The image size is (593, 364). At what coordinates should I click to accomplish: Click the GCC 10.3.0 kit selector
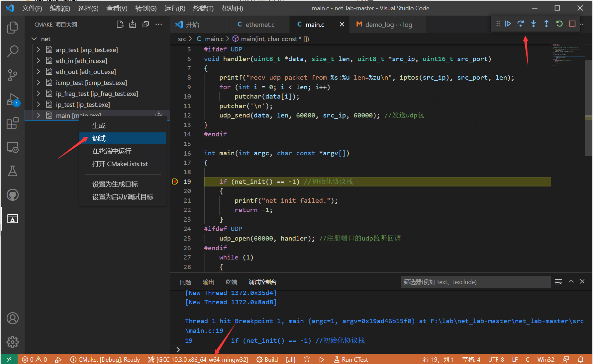pyautogui.click(x=198, y=359)
